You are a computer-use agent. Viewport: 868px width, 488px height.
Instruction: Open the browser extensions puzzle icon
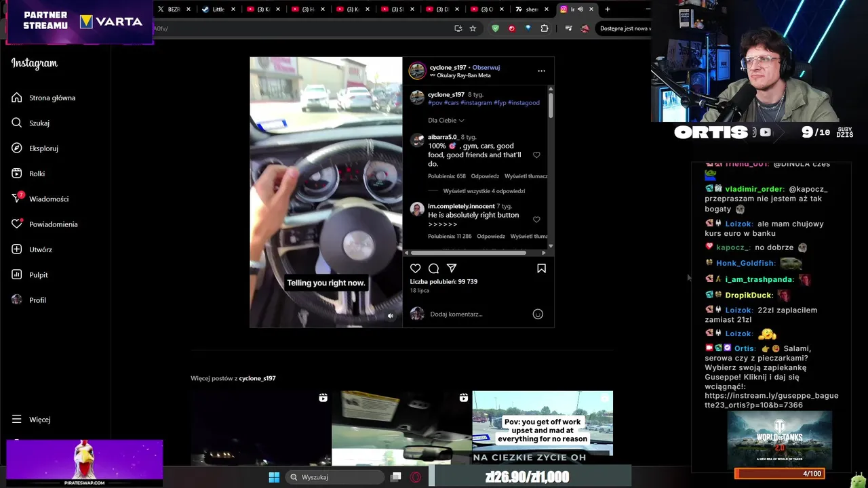(x=545, y=28)
